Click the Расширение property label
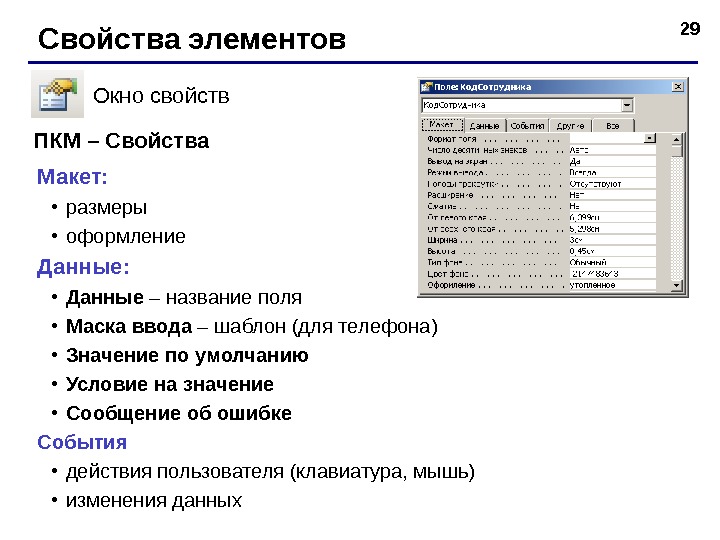 pos(450,195)
